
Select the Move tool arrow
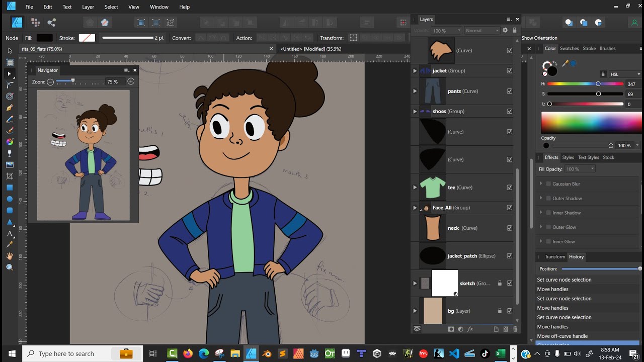pyautogui.click(x=10, y=51)
